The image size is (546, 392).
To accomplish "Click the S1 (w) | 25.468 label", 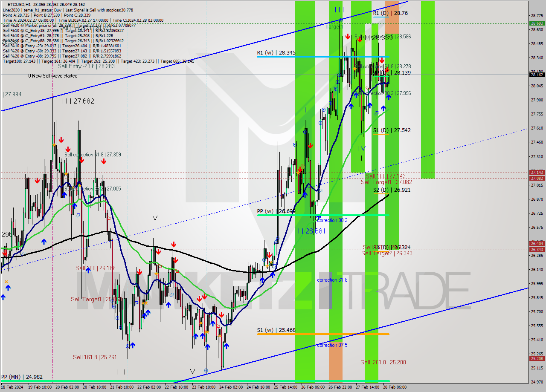I will click(276, 330).
